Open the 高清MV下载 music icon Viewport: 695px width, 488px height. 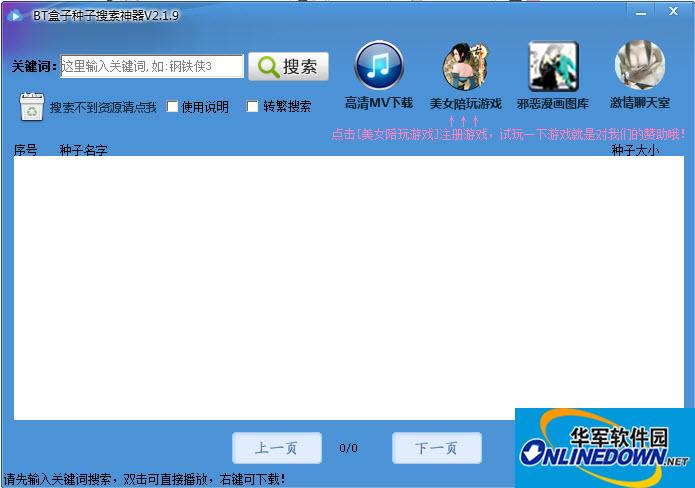(379, 65)
